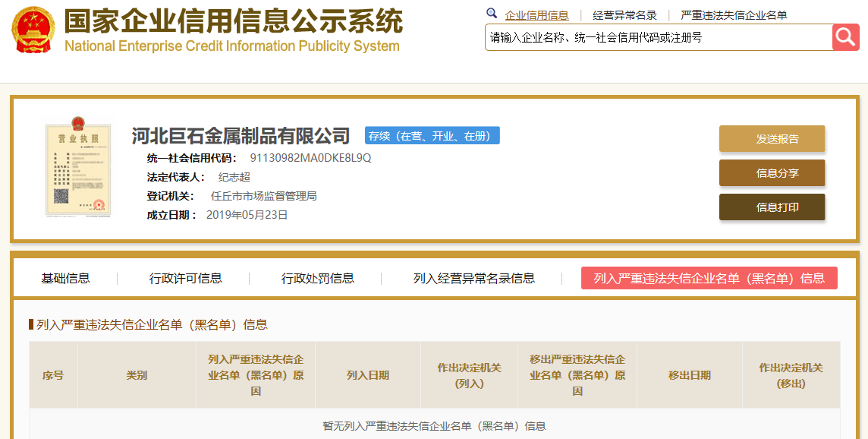
Task: Click the 列入严重违法失信企业名单（黑名单）原因 column header
Action: (256, 375)
